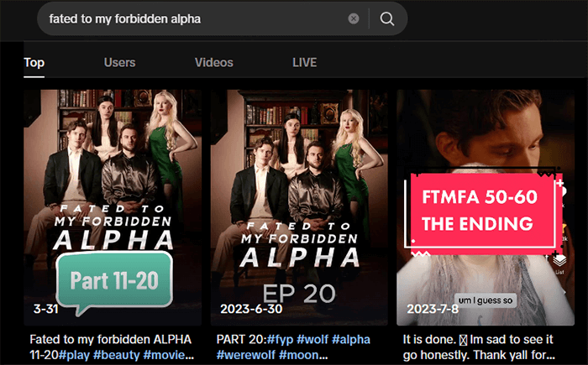Click the magnifying glass search icon
This screenshot has width=588, height=365.
click(x=387, y=18)
